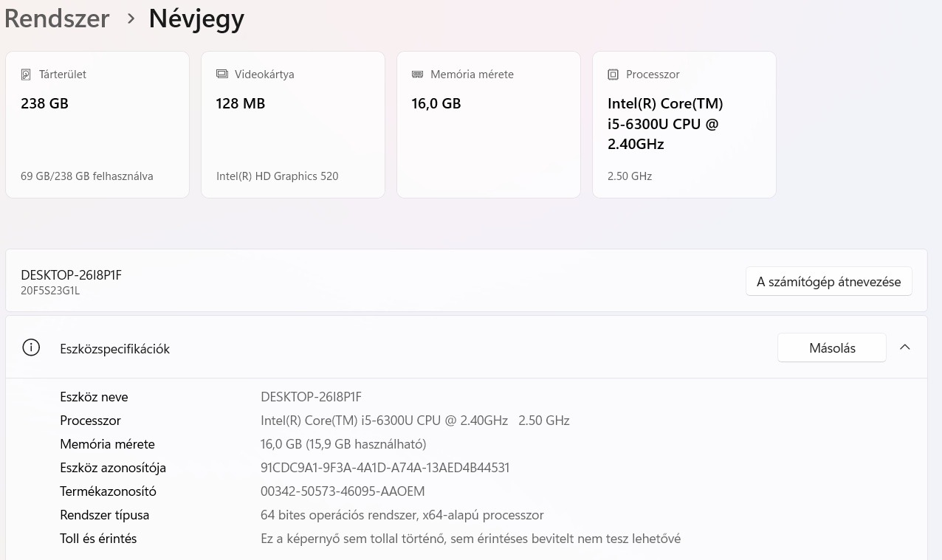
Task: Click the info icon beside Eszközspecifikációk
Action: point(31,348)
